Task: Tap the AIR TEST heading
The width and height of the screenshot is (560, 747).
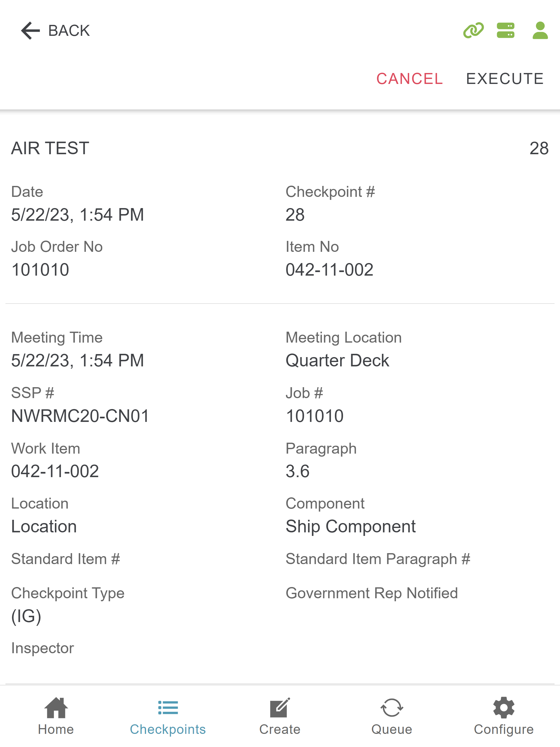Action: pyautogui.click(x=50, y=148)
